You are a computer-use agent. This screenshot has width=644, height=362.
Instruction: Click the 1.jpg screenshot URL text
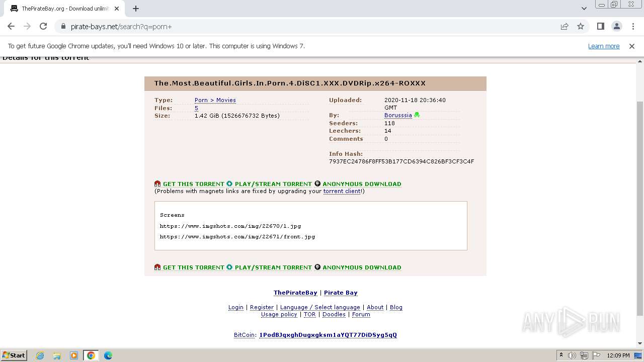[x=230, y=226]
